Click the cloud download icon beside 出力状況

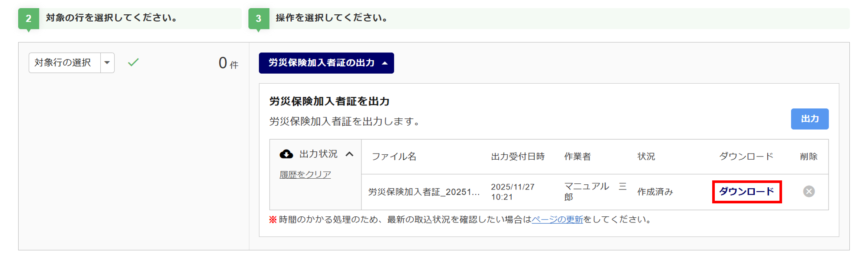pyautogui.click(x=286, y=154)
